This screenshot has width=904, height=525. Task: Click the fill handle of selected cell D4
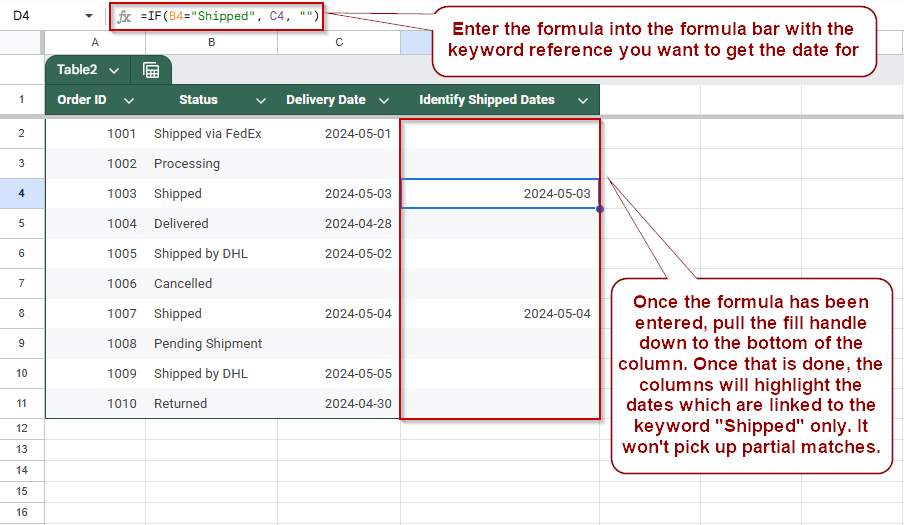click(x=600, y=209)
